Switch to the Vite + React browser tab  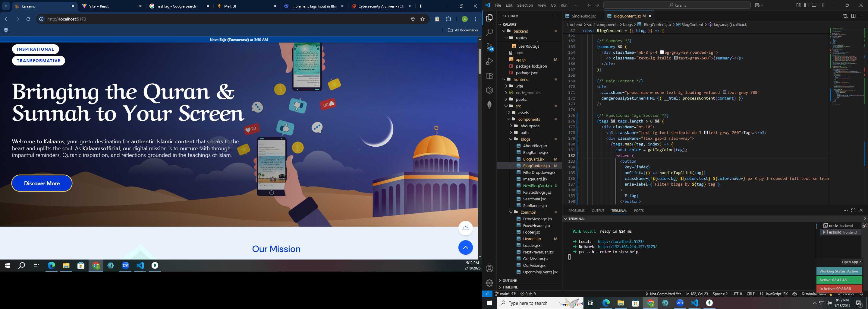tap(112, 6)
